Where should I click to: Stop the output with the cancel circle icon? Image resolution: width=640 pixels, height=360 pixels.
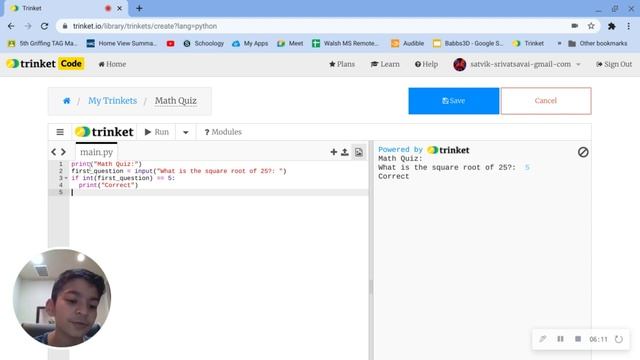coord(583,152)
